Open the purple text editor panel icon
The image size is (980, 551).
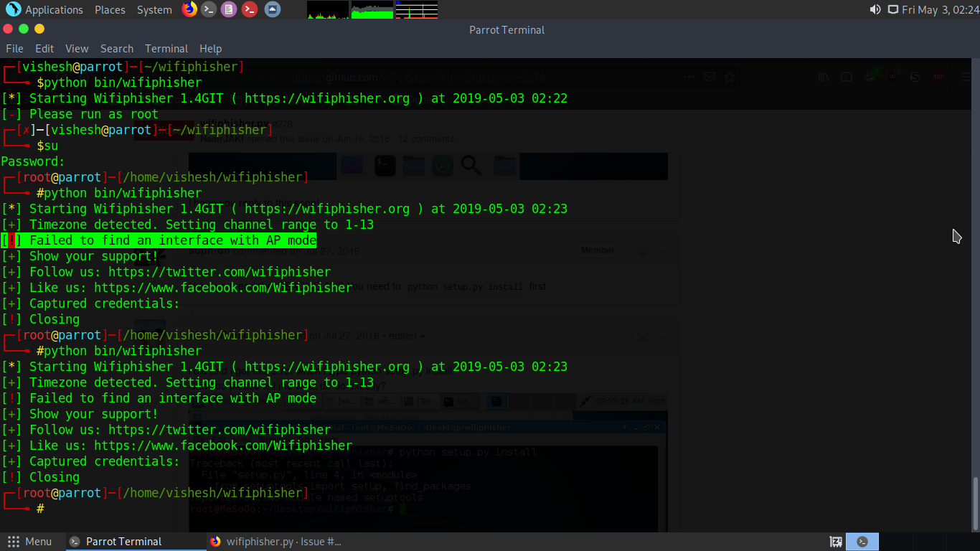(x=228, y=9)
